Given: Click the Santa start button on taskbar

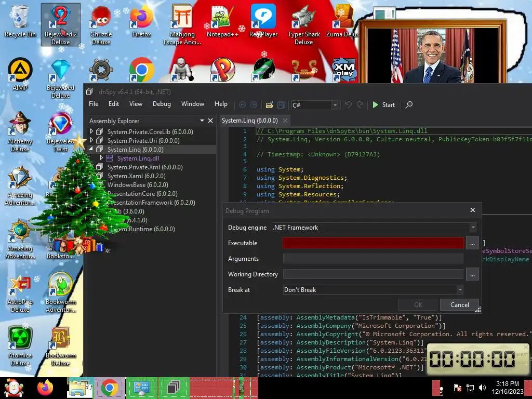Looking at the screenshot, I should click(14, 388).
